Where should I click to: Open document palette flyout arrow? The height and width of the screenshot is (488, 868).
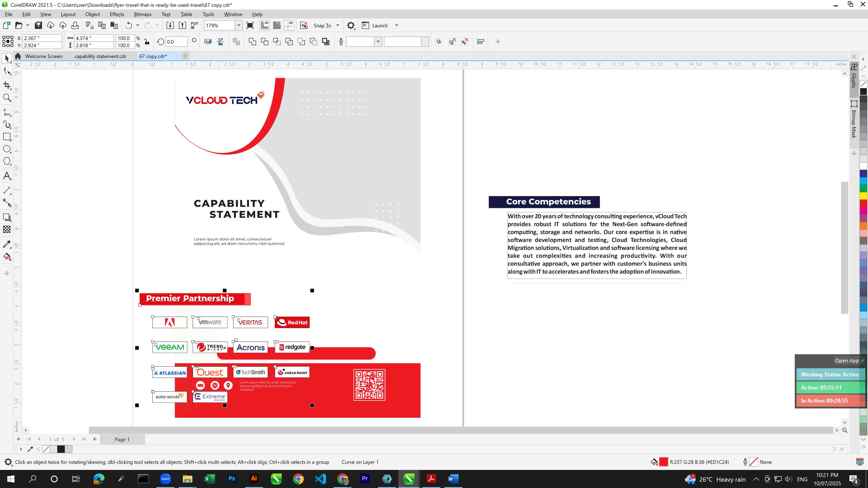tap(21, 449)
